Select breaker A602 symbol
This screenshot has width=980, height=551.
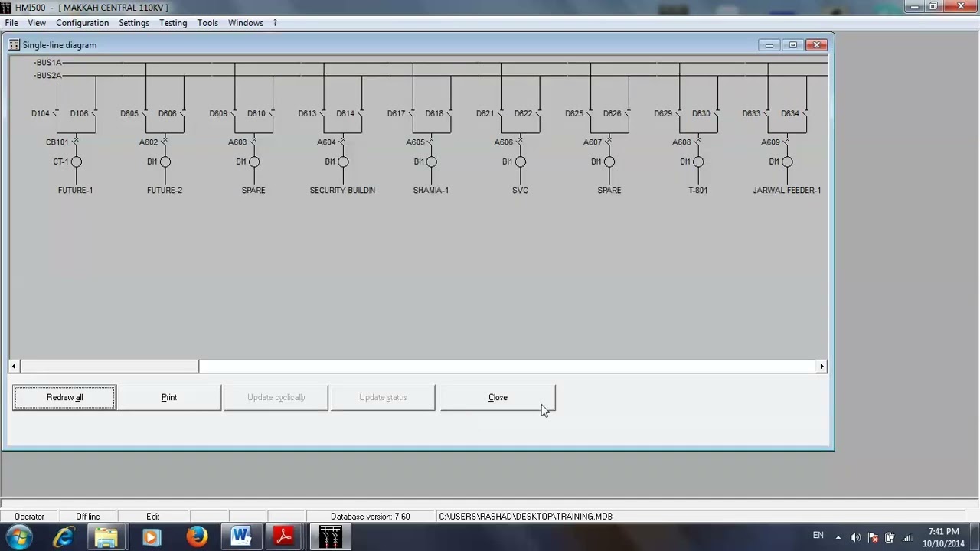165,142
